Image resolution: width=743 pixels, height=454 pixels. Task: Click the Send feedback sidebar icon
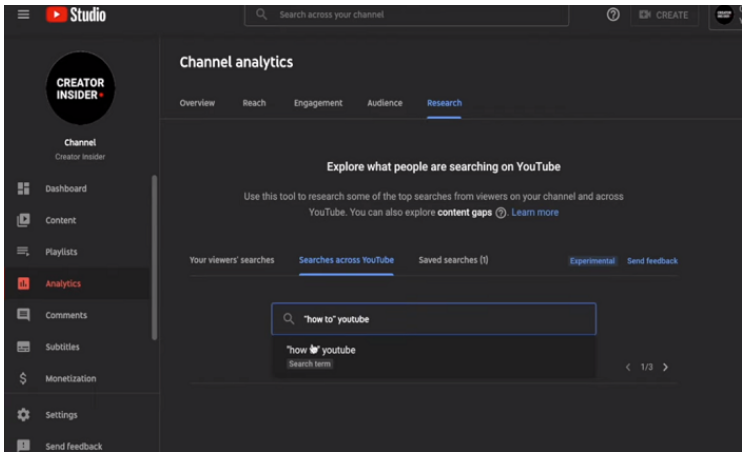[23, 445]
